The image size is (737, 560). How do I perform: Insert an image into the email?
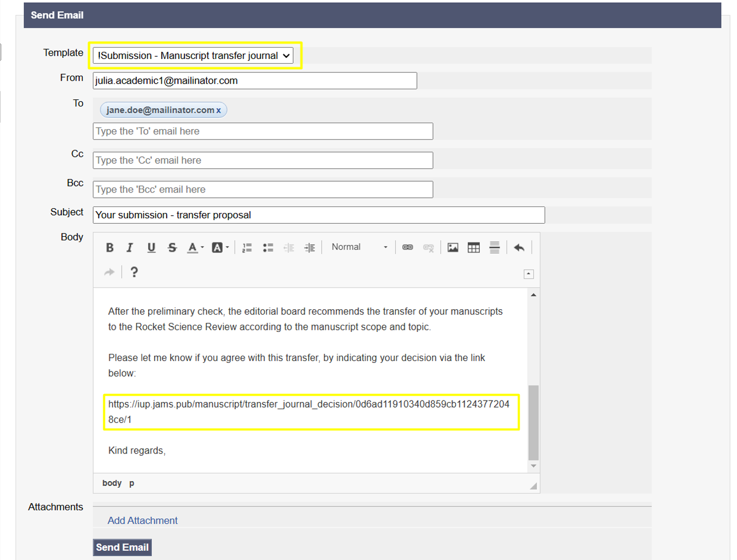coord(453,248)
